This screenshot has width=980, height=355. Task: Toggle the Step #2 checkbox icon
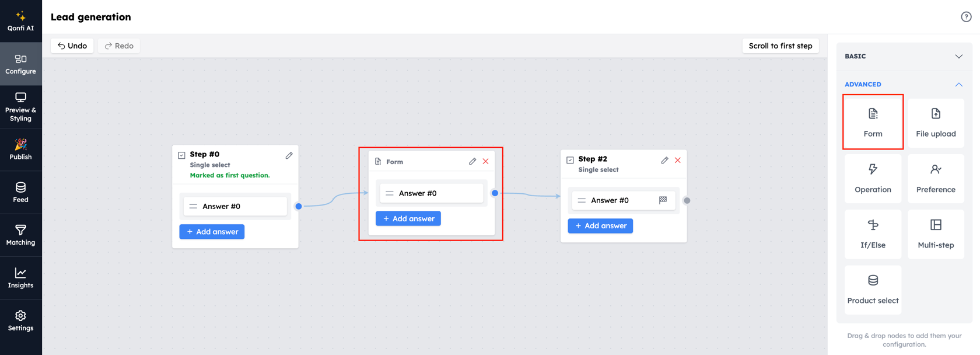[x=570, y=160]
